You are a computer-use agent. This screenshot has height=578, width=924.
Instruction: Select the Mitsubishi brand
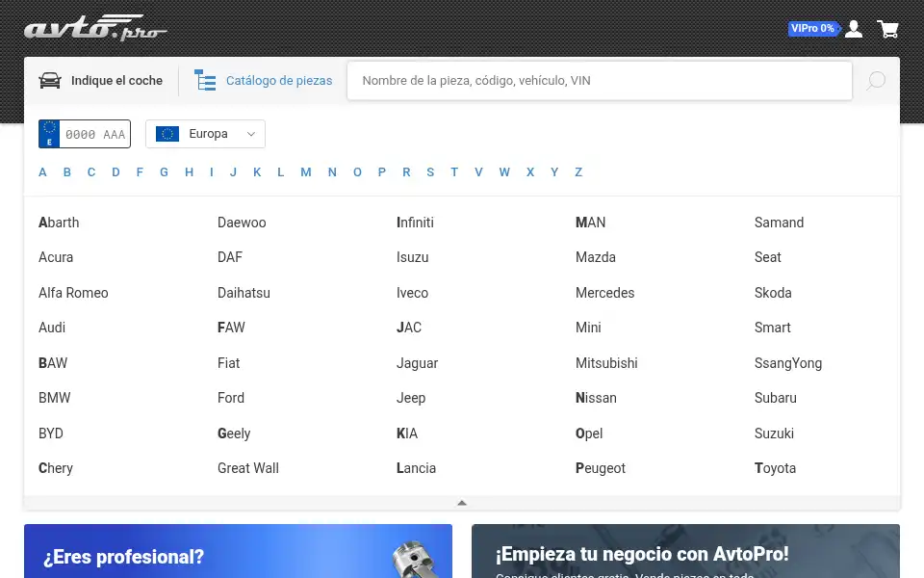[606, 363]
